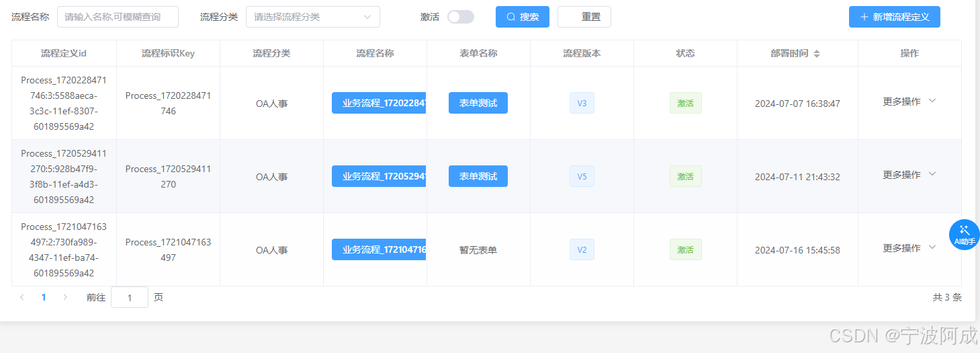Click the 搜索 button
This screenshot has height=353, width=980.
point(523,17)
